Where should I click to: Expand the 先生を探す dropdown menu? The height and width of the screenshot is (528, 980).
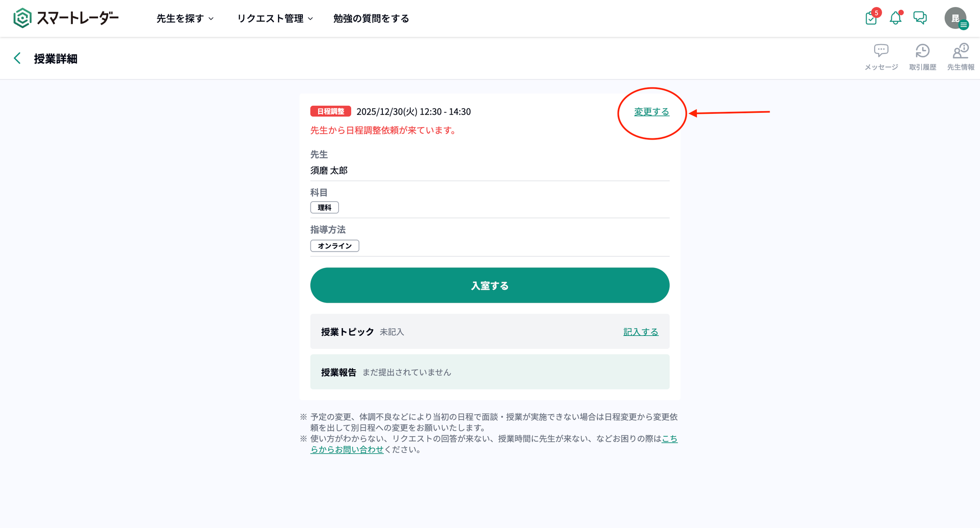[185, 18]
